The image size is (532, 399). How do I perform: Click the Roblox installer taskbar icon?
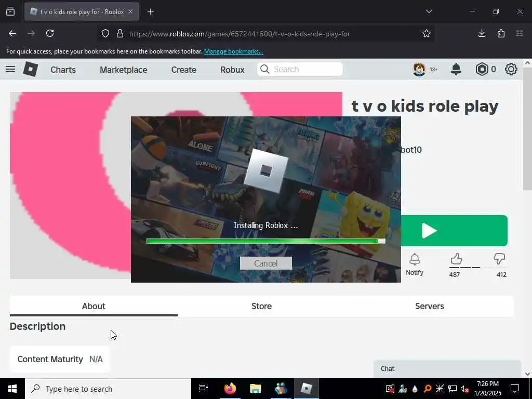point(307,389)
